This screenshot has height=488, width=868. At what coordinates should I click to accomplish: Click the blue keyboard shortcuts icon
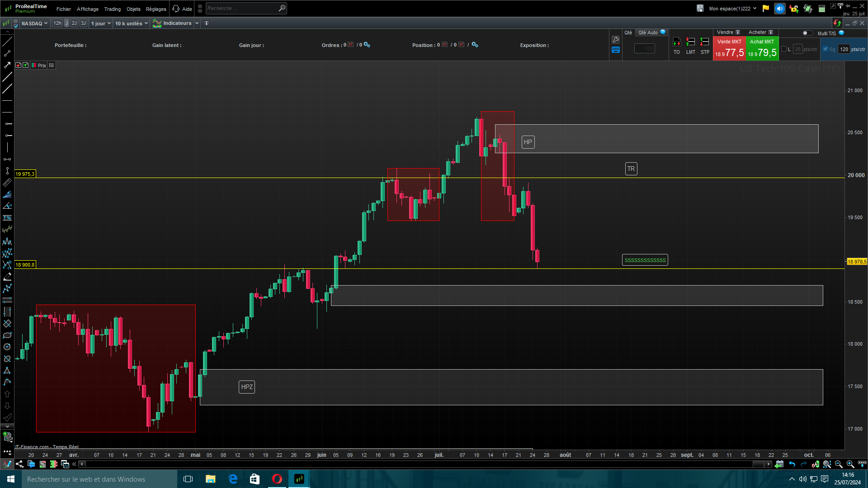pyautogui.click(x=616, y=50)
